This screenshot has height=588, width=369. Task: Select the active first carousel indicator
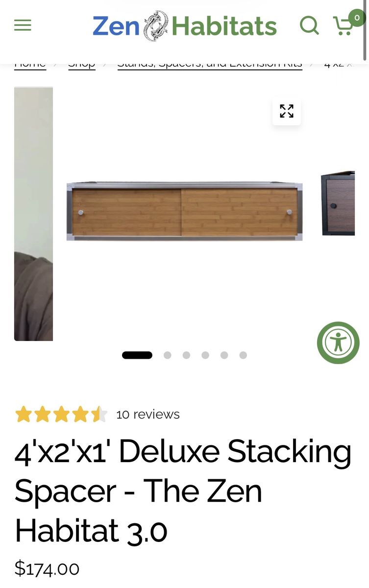point(137,355)
